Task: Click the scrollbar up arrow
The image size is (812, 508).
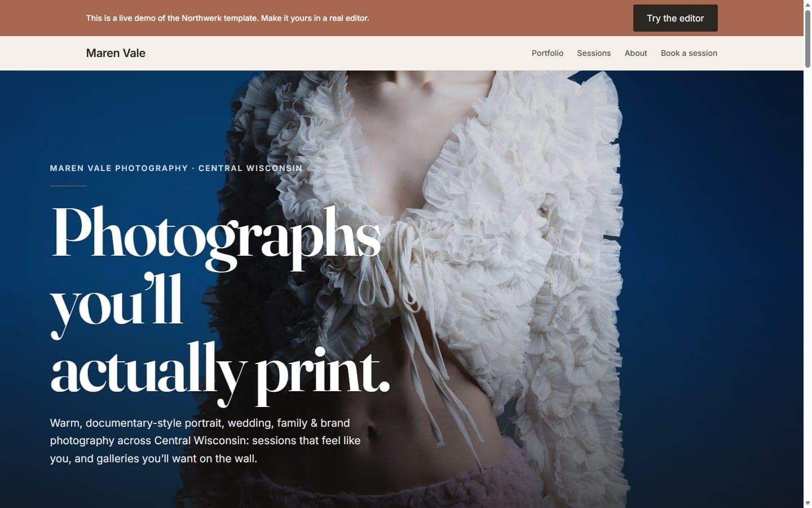Action: tap(807, 4)
